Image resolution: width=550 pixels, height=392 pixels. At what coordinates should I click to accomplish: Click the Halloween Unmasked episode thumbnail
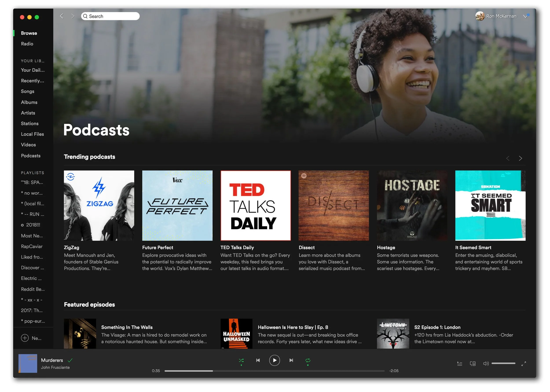(236, 334)
